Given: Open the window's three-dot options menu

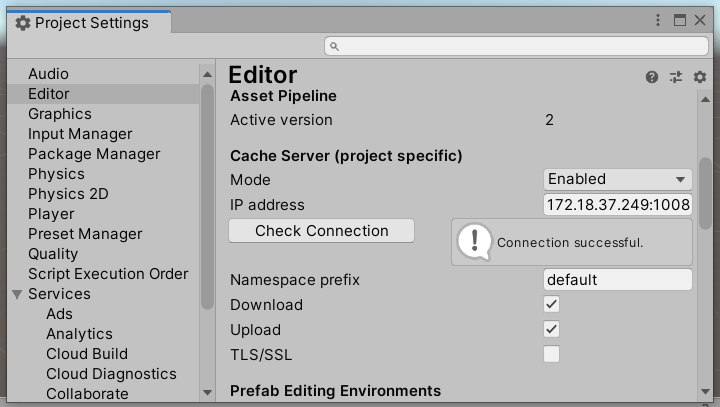Looking at the screenshot, I should tap(658, 20).
